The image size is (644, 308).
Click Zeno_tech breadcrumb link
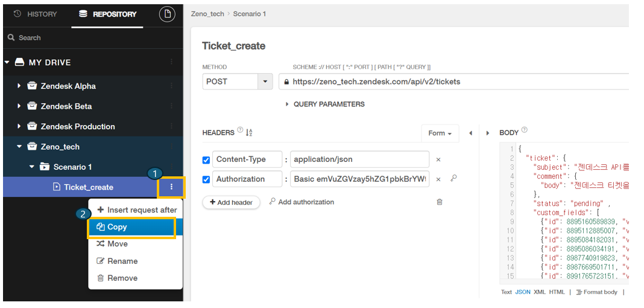(x=207, y=14)
